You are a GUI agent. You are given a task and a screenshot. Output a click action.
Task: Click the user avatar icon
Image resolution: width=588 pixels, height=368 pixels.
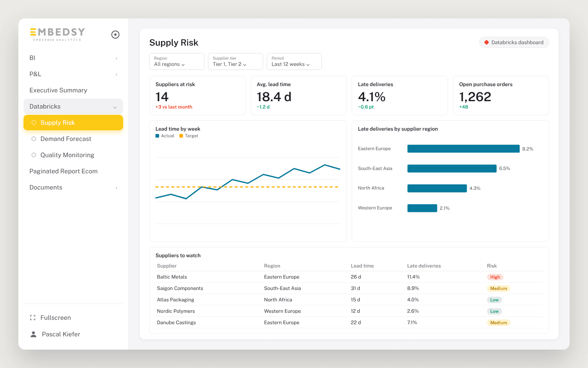tap(33, 334)
